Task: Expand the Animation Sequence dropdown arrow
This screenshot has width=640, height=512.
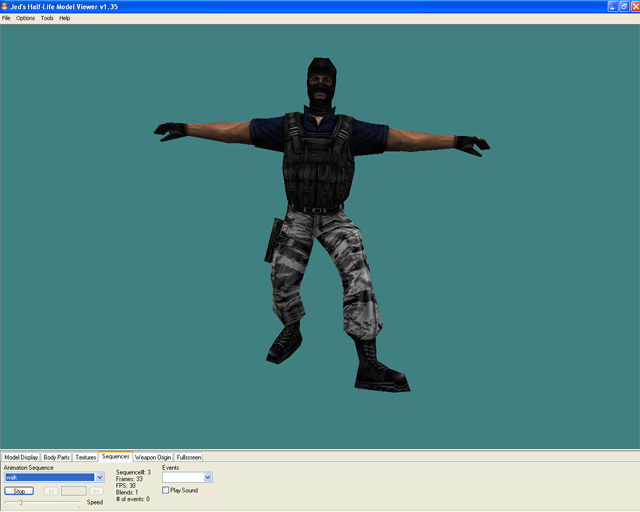Action: [x=100, y=477]
